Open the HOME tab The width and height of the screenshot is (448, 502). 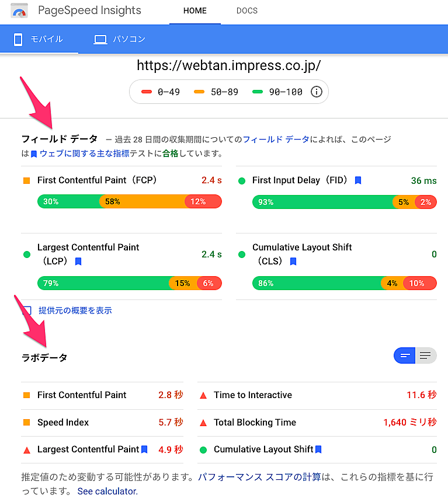[195, 11]
